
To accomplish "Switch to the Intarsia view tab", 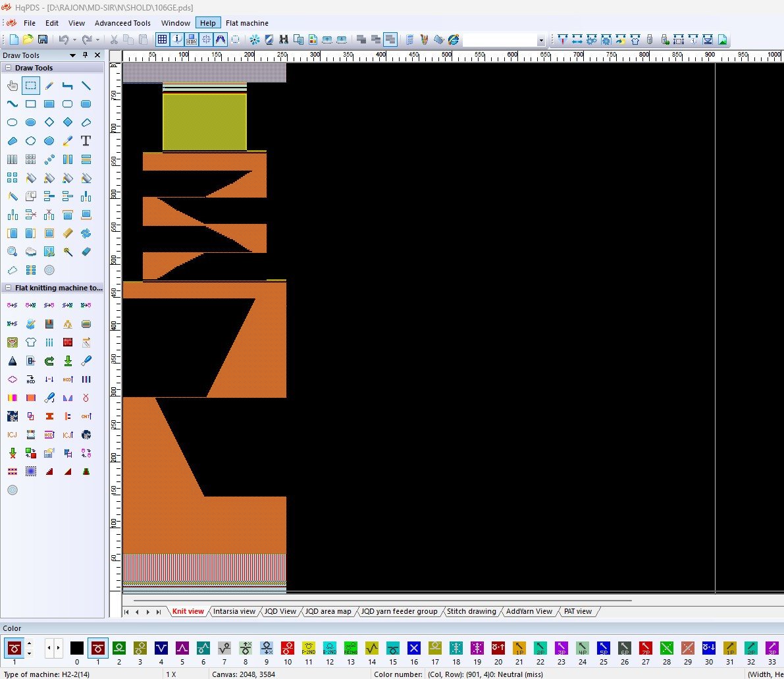I will pos(234,611).
